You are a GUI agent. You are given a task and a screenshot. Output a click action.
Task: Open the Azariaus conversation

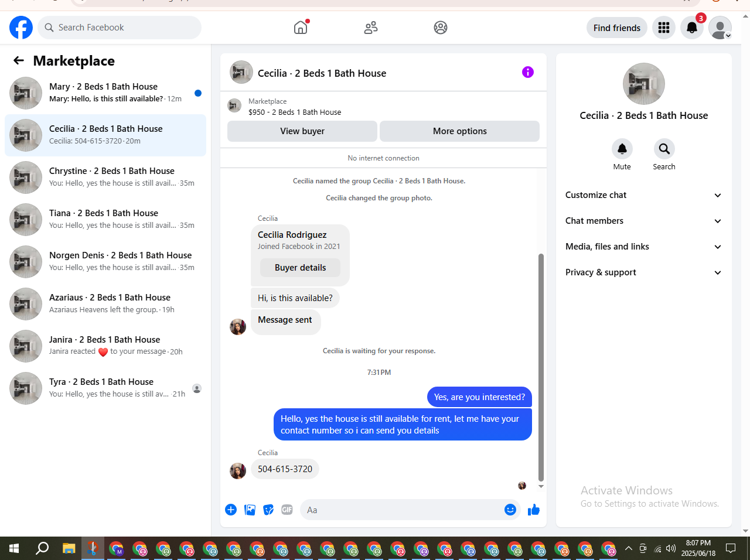pos(105,304)
